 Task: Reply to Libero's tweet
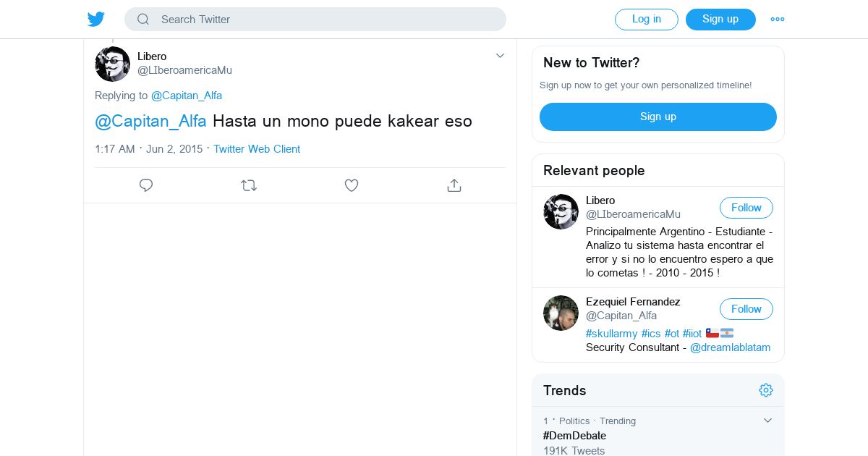(x=146, y=185)
